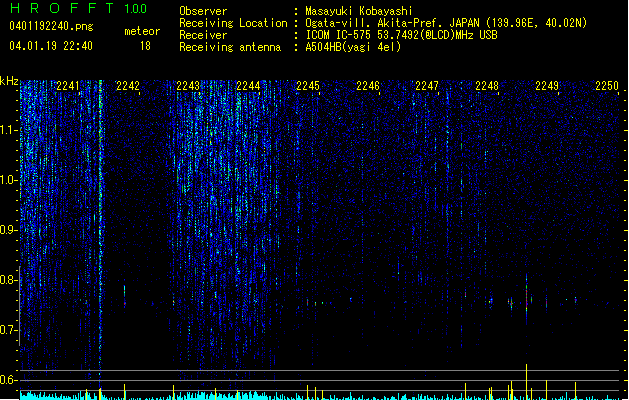Click the HROFFT 1.0.0 title text

click(x=79, y=8)
